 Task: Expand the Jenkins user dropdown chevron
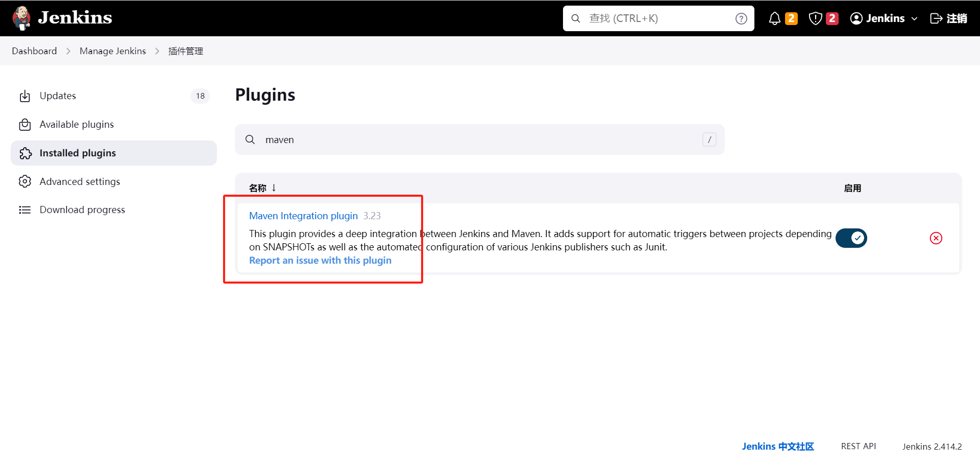point(914,19)
